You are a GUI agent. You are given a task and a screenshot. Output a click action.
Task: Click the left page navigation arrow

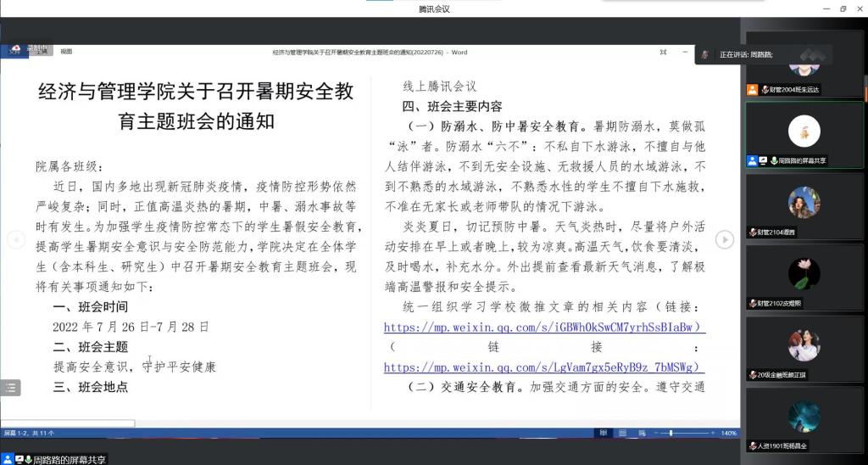[x=15, y=240]
